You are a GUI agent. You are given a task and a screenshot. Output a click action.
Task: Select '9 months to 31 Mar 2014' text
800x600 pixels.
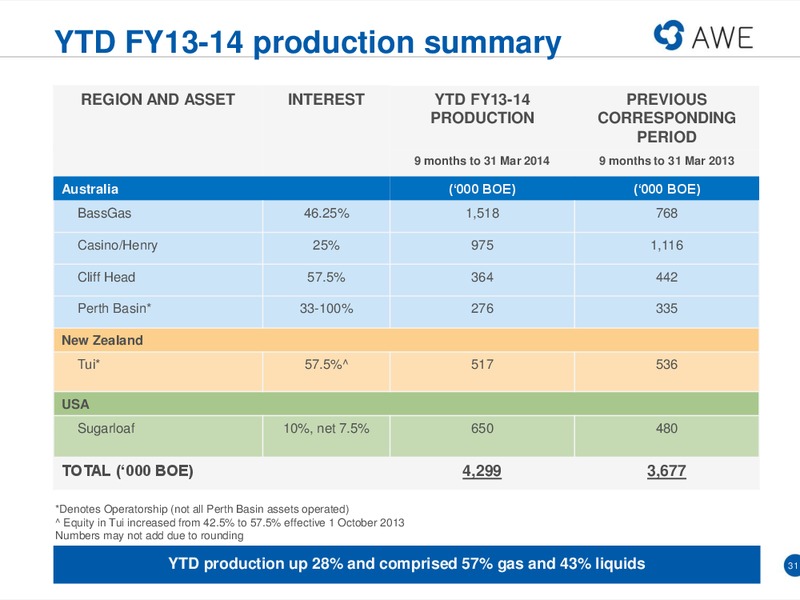[x=482, y=161]
